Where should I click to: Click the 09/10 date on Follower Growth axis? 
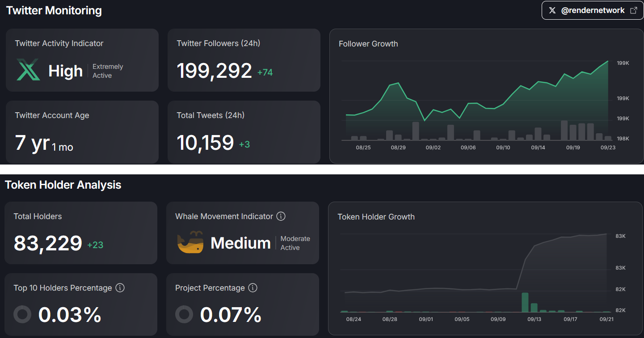[503, 148]
